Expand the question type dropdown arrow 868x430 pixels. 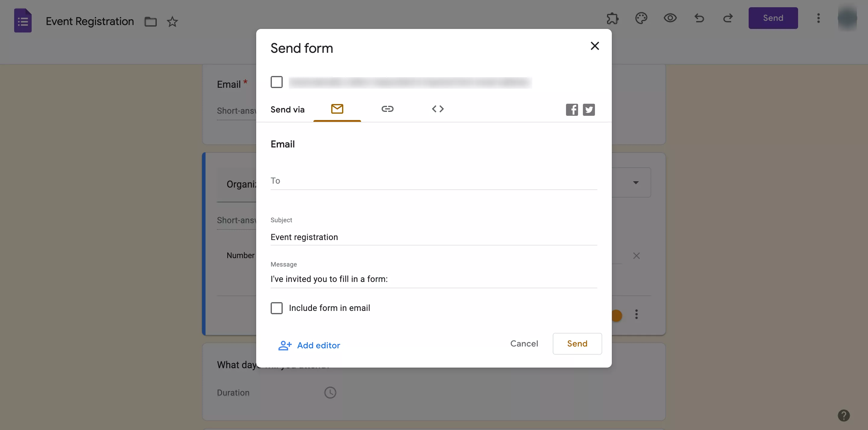tap(636, 182)
